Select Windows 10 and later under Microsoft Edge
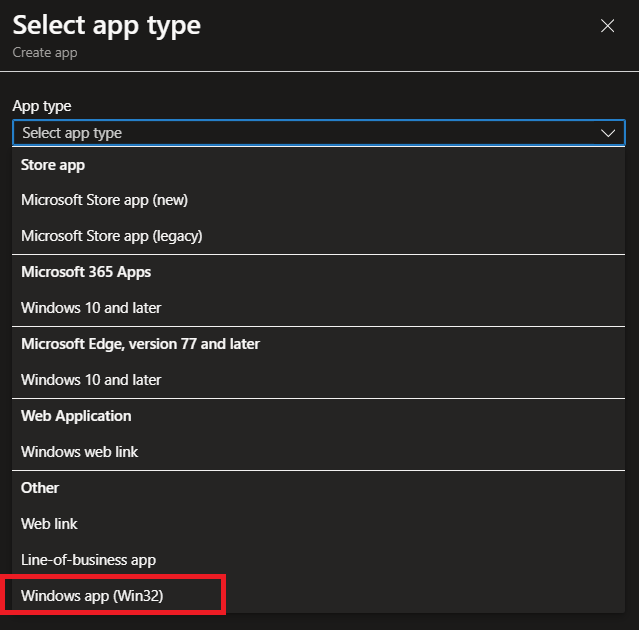This screenshot has width=639, height=630. (x=318, y=380)
